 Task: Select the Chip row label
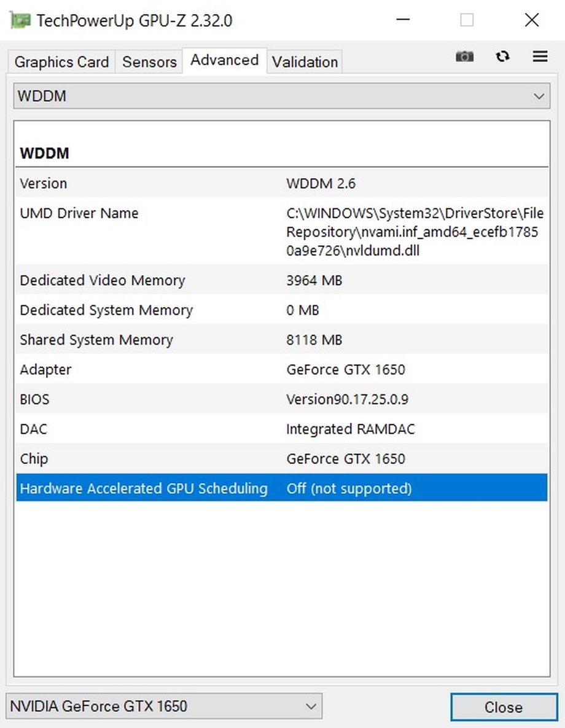point(34,459)
